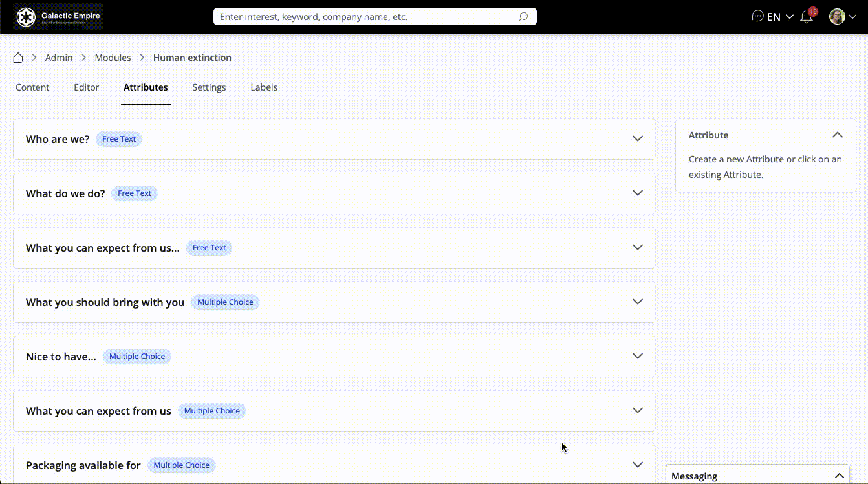Go to home via breadcrumb house icon
Image resolution: width=868 pixels, height=484 pixels.
coord(18,58)
